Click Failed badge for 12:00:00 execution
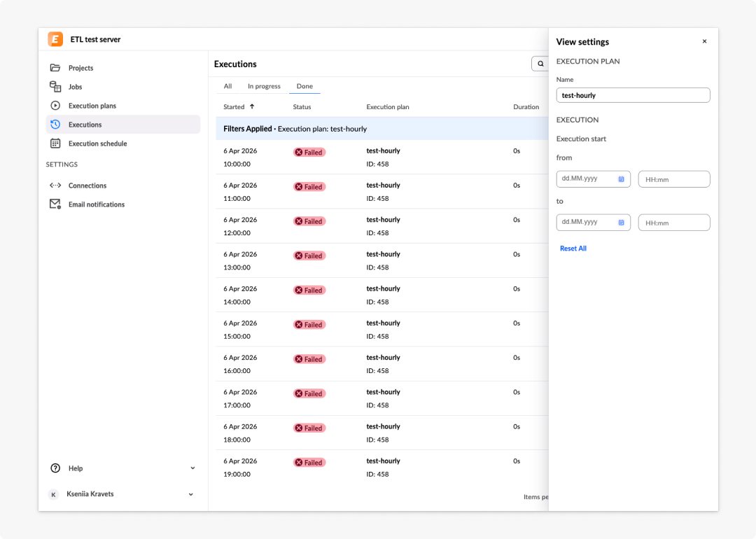The width and height of the screenshot is (756, 539). coord(309,221)
